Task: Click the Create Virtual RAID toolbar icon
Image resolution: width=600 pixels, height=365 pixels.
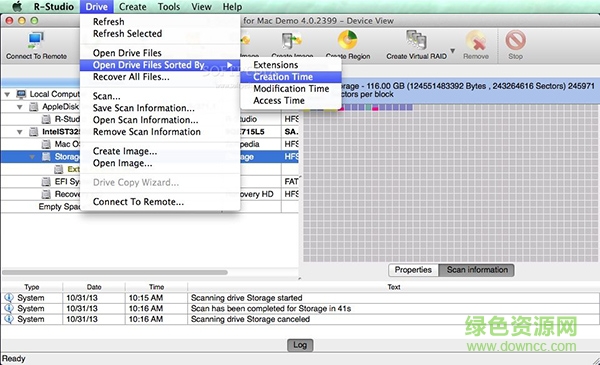Action: pos(416,40)
